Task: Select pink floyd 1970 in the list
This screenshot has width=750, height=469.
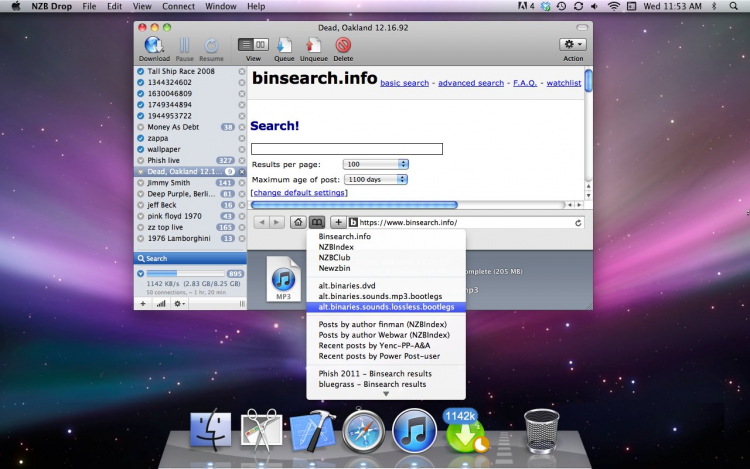Action: click(190, 216)
